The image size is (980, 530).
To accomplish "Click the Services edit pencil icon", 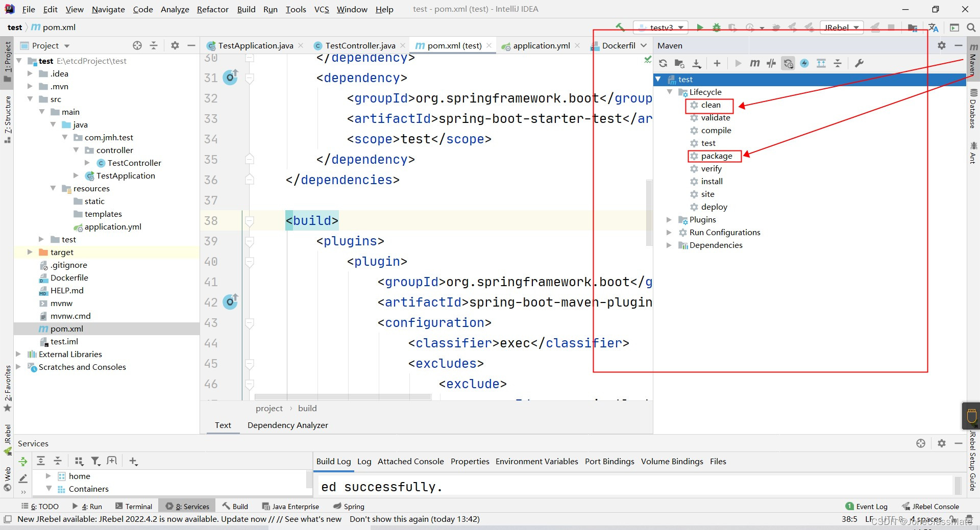I will pos(23,478).
